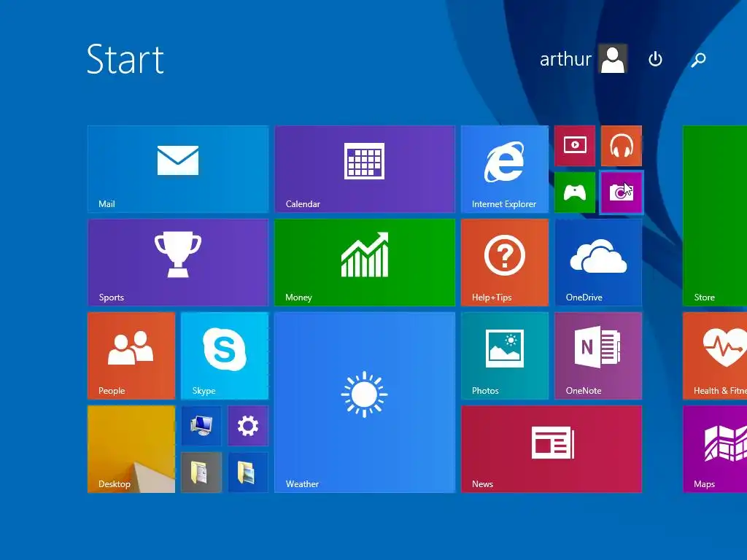
Task: Open the Pictures folder tile on blue background
Action: pyautogui.click(x=248, y=472)
